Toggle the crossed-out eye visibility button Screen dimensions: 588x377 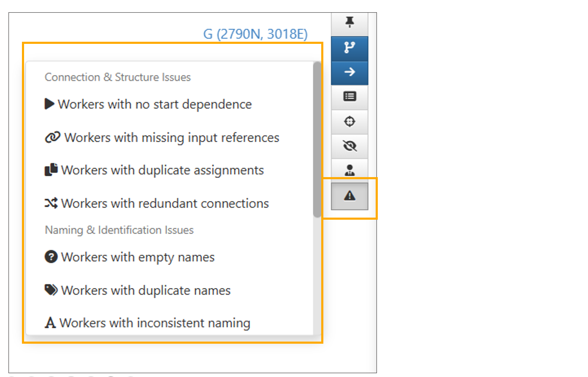pyautogui.click(x=350, y=146)
